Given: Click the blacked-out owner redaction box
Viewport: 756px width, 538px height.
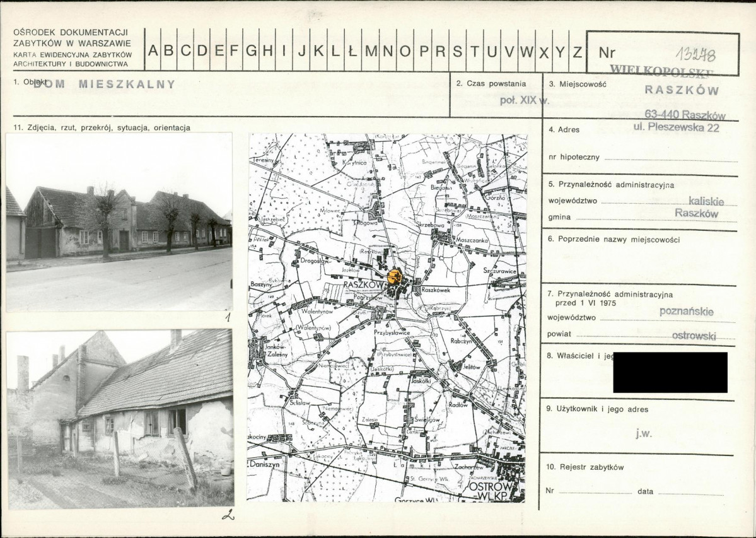Looking at the screenshot, I should (x=670, y=372).
